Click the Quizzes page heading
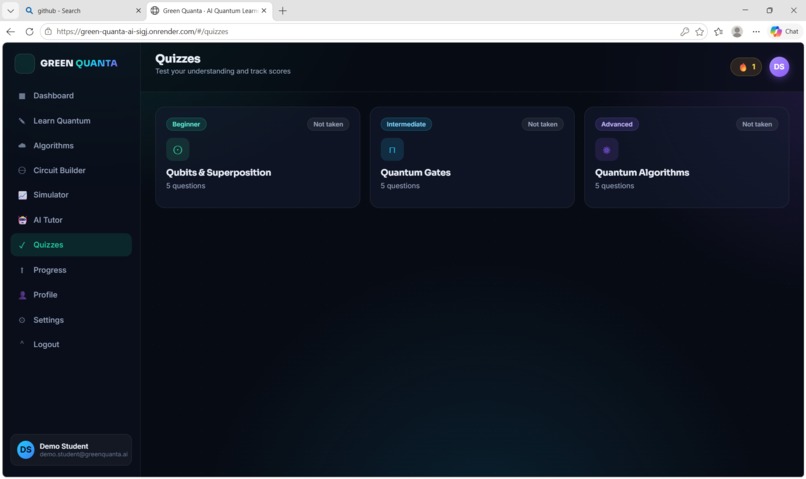Image resolution: width=806 pixels, height=479 pixels. 178,59
